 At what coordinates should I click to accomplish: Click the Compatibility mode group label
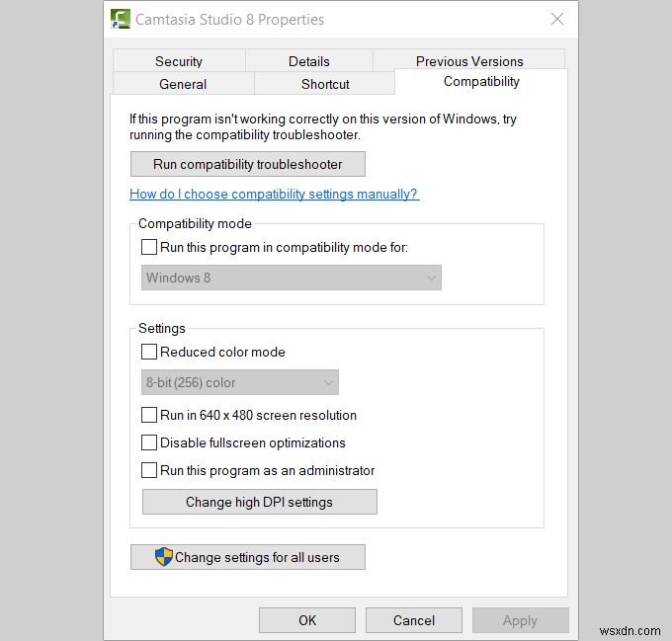[x=195, y=223]
